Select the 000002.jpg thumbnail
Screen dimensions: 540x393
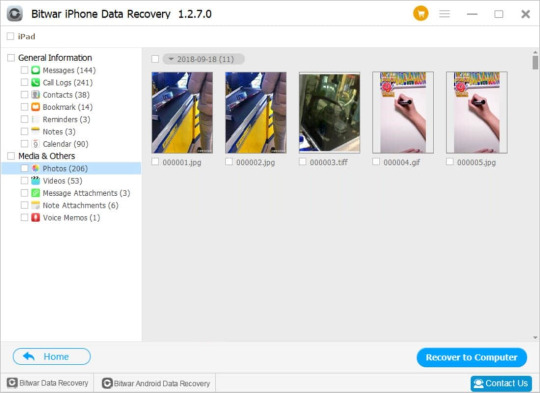pyautogui.click(x=256, y=112)
